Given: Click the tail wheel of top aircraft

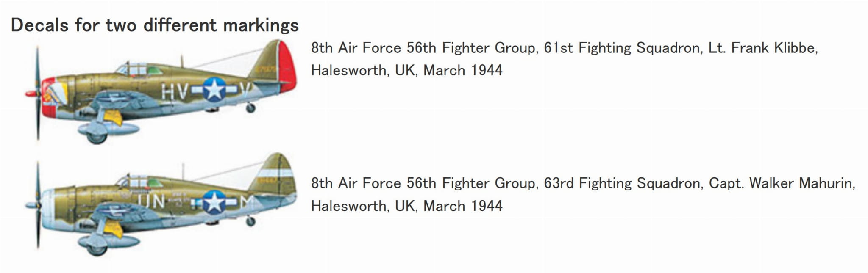Looking at the screenshot, I should pos(250,108).
